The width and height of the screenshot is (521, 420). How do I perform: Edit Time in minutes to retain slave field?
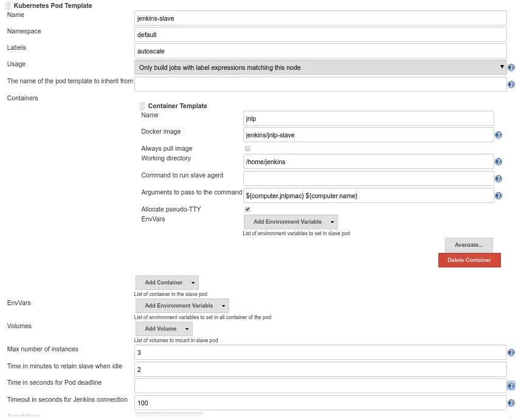[320, 370]
